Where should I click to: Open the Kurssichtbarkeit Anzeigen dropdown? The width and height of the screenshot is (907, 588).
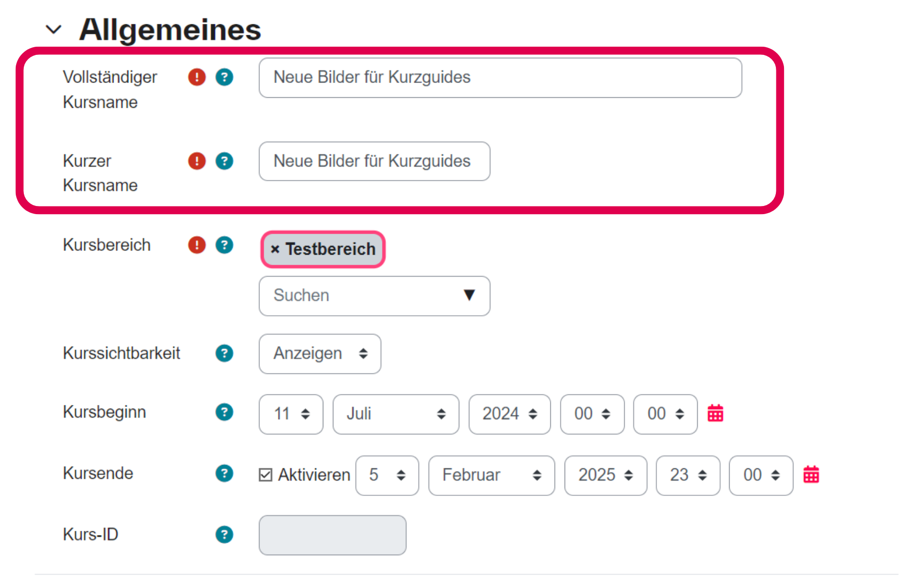320,354
